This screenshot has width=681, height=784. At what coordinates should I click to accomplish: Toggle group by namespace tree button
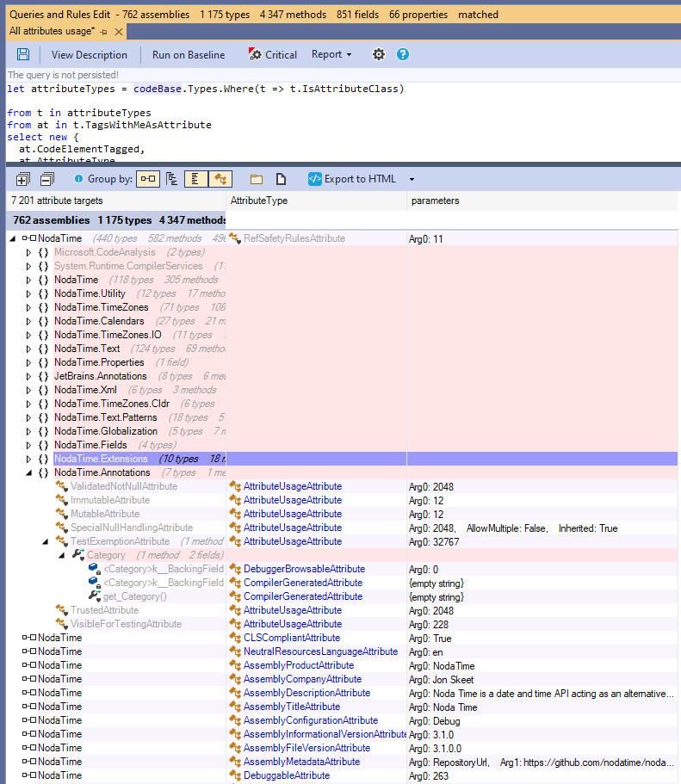pos(172,179)
